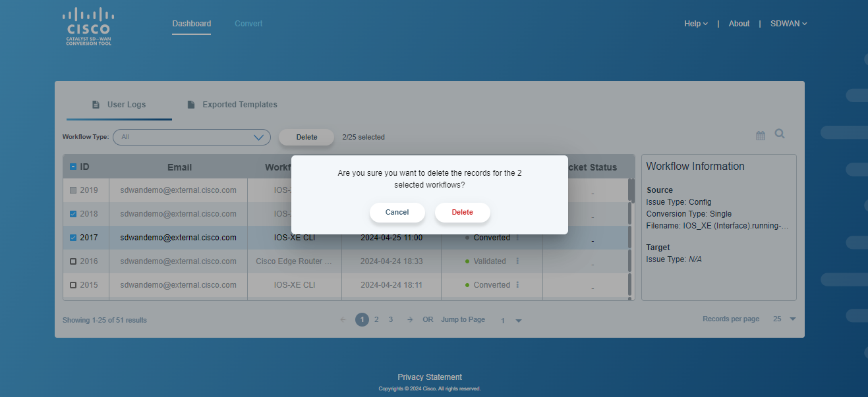Select the Exported Templates tab
868x397 pixels.
[232, 105]
